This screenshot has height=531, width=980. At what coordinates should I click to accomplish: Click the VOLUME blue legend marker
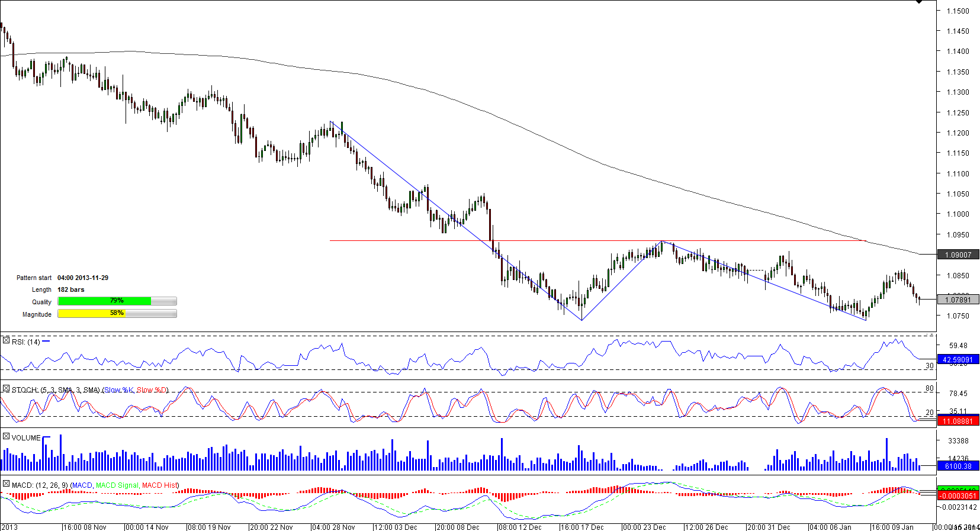pyautogui.click(x=46, y=437)
